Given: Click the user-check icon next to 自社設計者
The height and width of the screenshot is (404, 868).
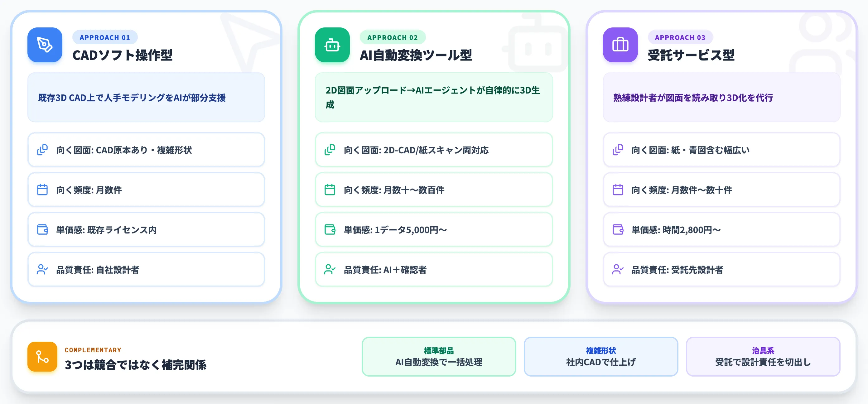Looking at the screenshot, I should [x=42, y=270].
